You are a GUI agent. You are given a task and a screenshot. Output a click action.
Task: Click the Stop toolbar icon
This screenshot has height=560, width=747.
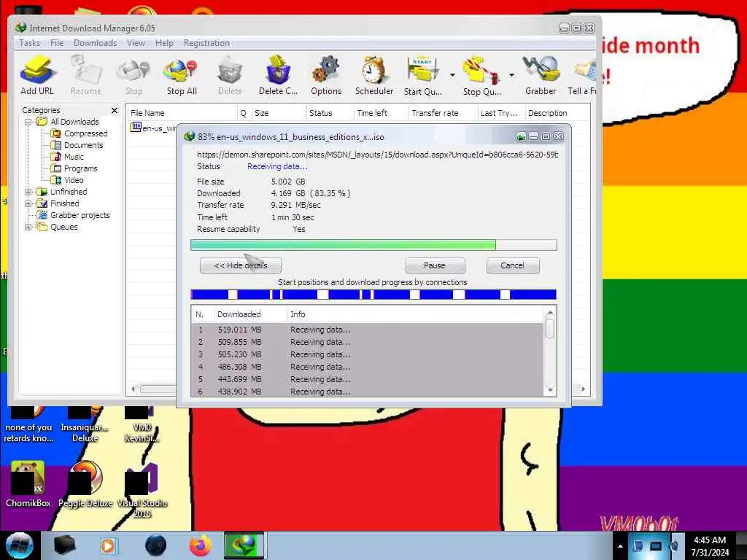[134, 75]
